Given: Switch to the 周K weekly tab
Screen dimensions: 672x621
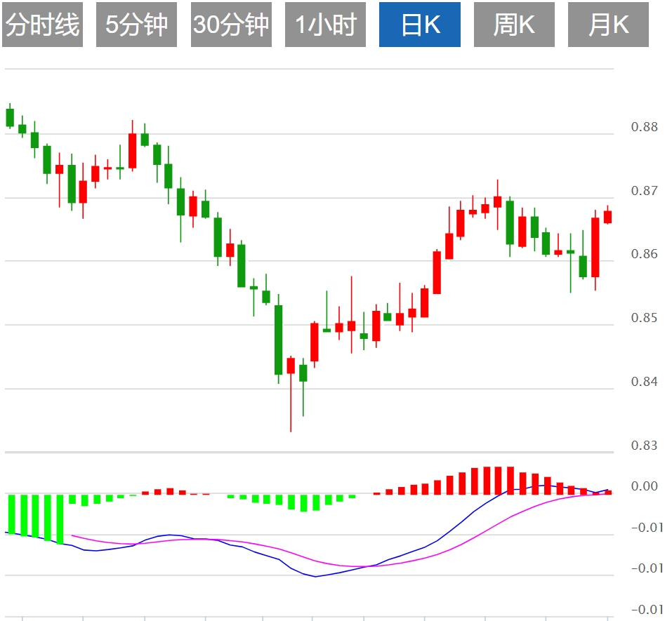Looking at the screenshot, I should click(x=513, y=25).
